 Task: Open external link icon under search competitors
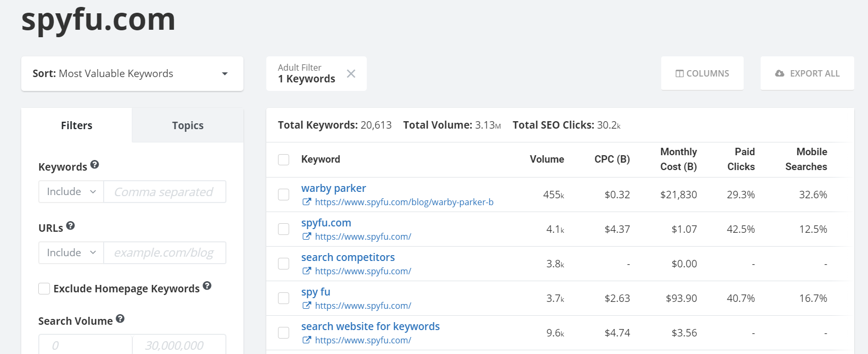point(307,271)
